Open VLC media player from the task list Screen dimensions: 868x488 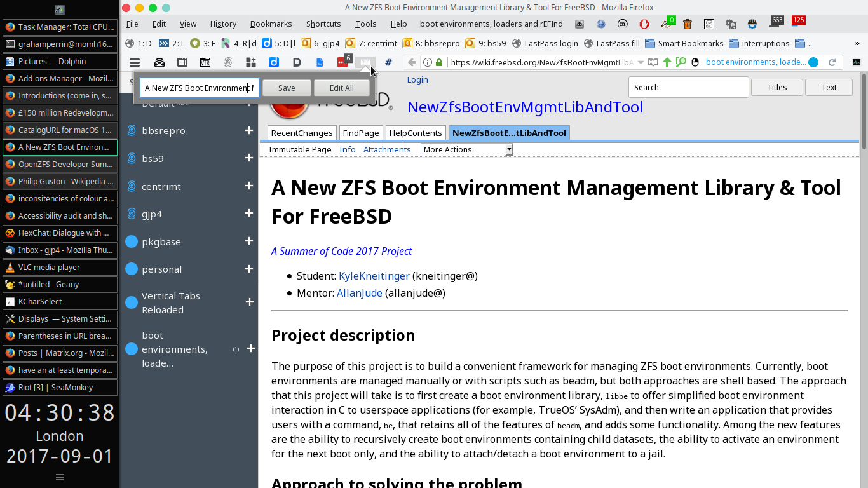coord(60,268)
